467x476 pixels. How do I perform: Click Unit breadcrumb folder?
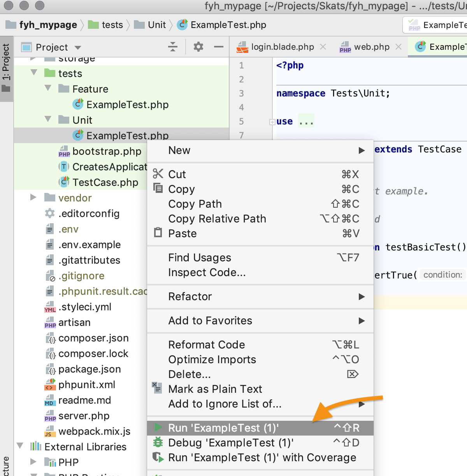tap(150, 25)
